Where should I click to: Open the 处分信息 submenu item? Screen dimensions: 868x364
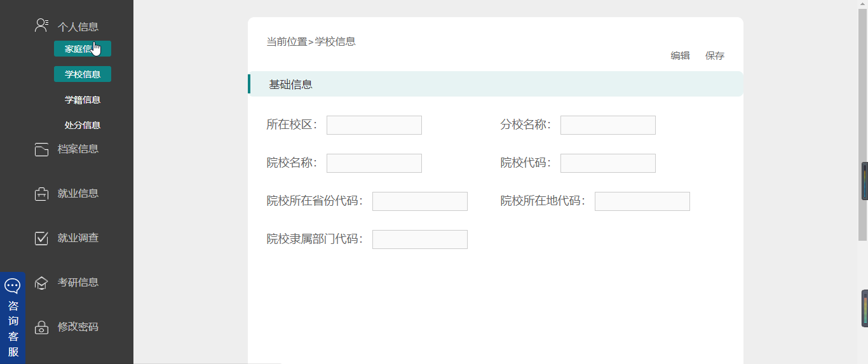[x=82, y=125]
